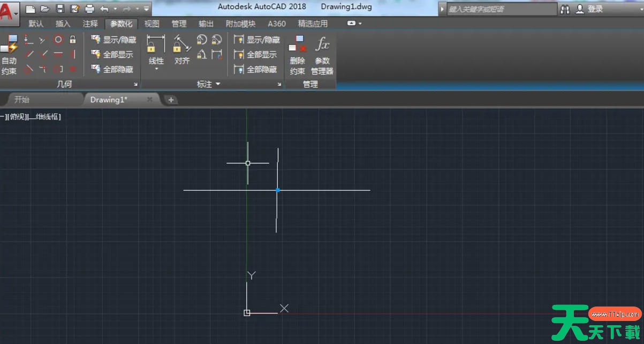Image resolution: width=644 pixels, height=344 pixels.
Task: Click the binoculars search icon
Action: tap(565, 9)
